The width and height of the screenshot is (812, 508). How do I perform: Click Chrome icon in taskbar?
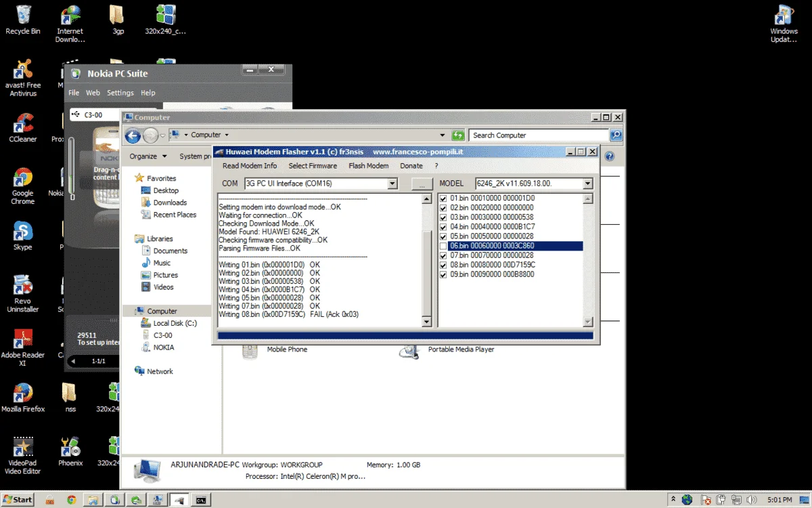click(x=71, y=500)
